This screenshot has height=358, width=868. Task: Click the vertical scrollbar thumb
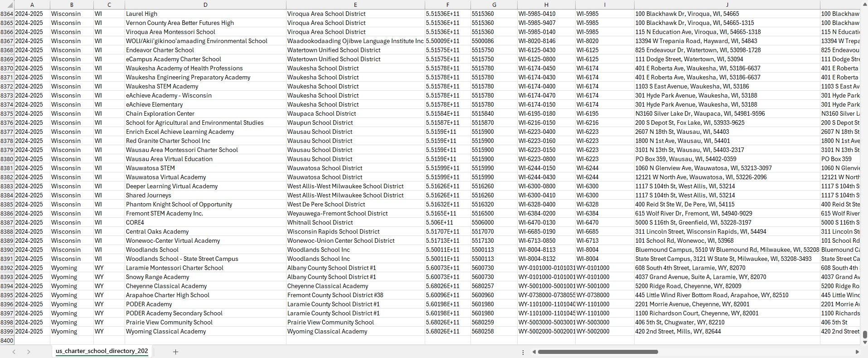point(864,335)
